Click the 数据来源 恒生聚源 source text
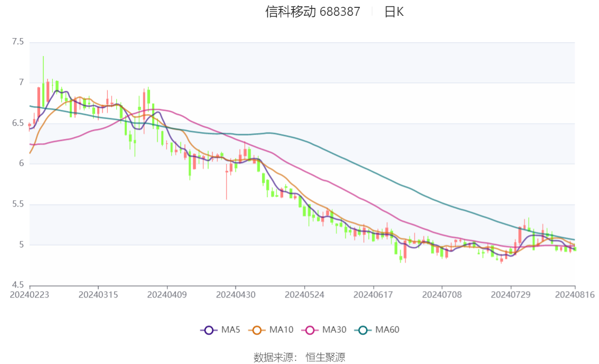The image size is (599, 364). point(299,357)
